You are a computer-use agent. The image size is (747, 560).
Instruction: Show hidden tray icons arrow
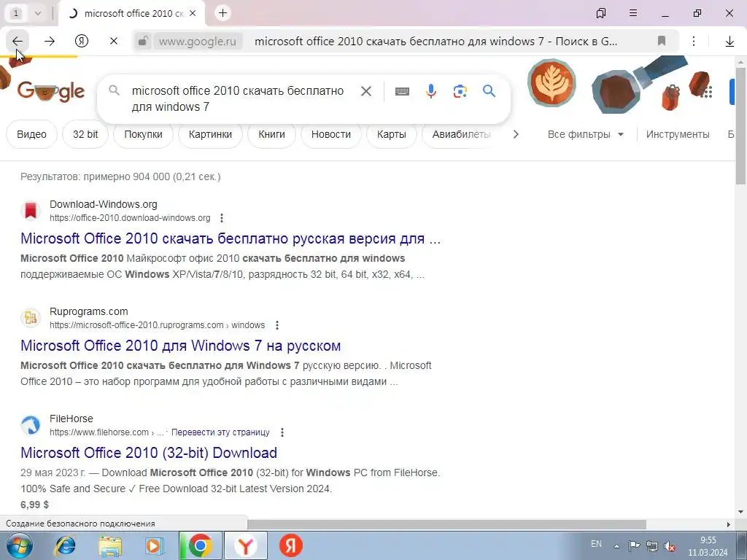pyautogui.click(x=616, y=546)
